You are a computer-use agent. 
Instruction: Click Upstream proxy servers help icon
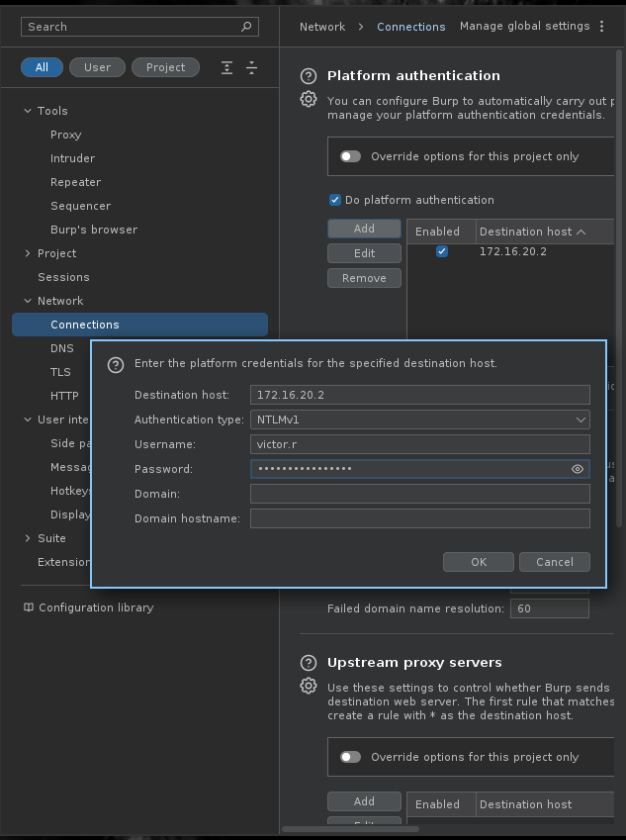tap(309, 663)
